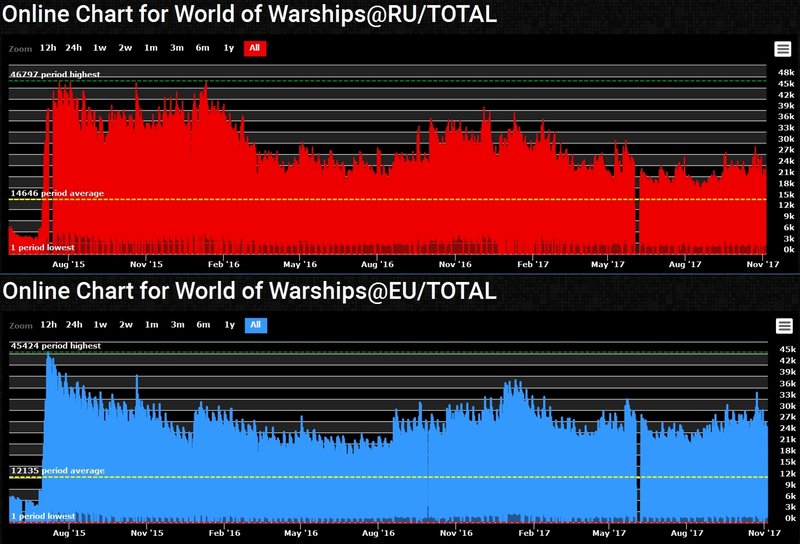Click the Feb '16 axis label on the RU chart
This screenshot has width=800, height=544.
pos(223,264)
